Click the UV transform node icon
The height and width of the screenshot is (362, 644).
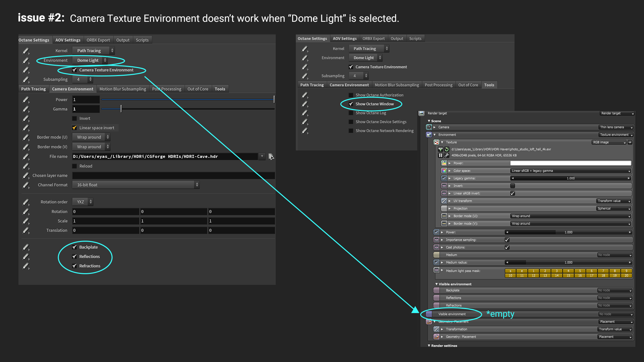tap(444, 201)
